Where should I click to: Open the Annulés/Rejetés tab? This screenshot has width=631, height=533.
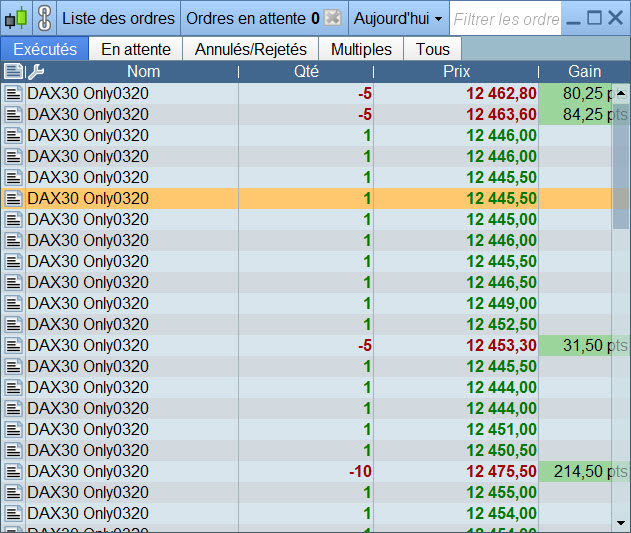[251, 49]
